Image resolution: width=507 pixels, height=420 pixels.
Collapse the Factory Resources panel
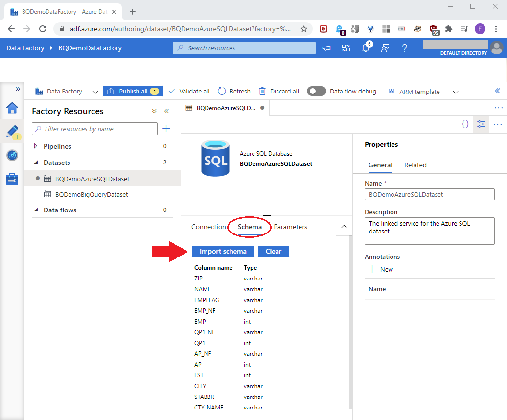pyautogui.click(x=166, y=111)
